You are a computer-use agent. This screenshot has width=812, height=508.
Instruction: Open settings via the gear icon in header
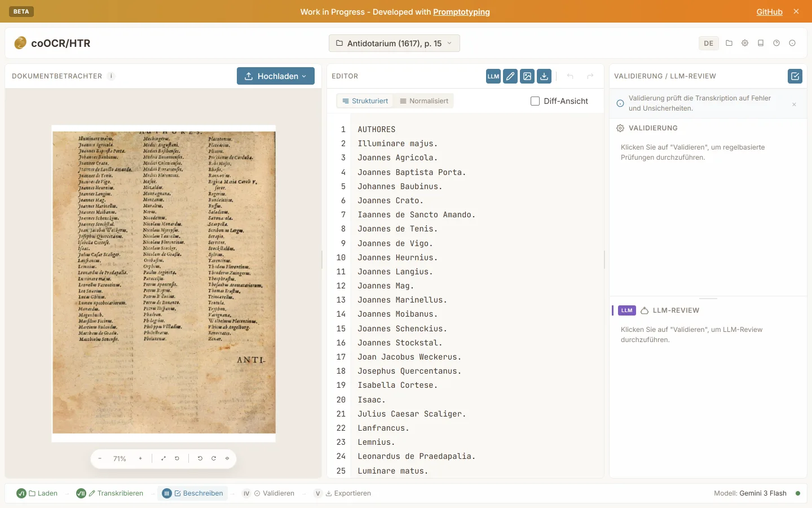click(x=745, y=43)
